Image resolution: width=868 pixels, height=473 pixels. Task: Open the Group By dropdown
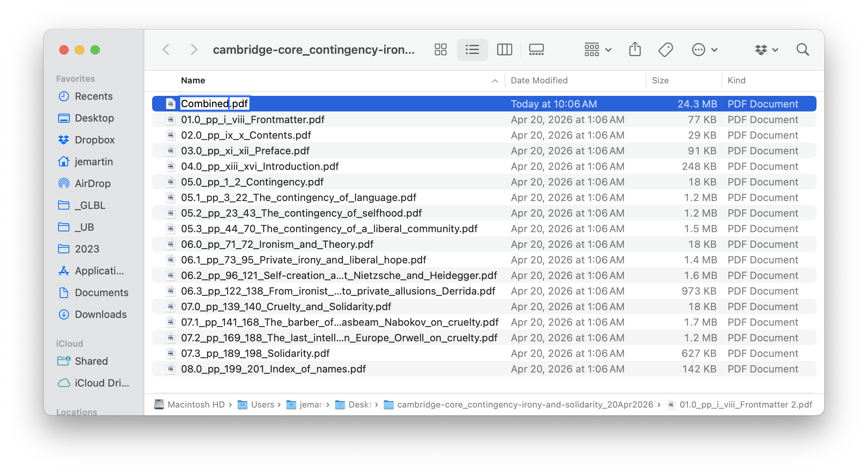click(x=597, y=49)
